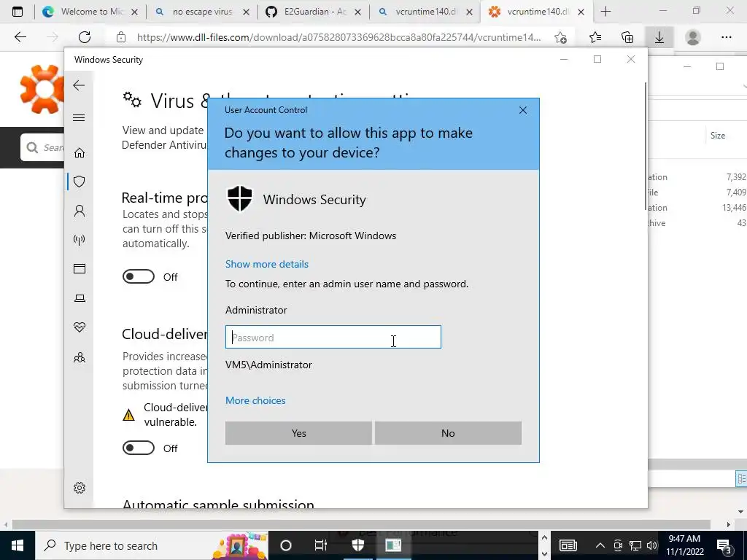Open Windows Security settings gear

click(79, 488)
